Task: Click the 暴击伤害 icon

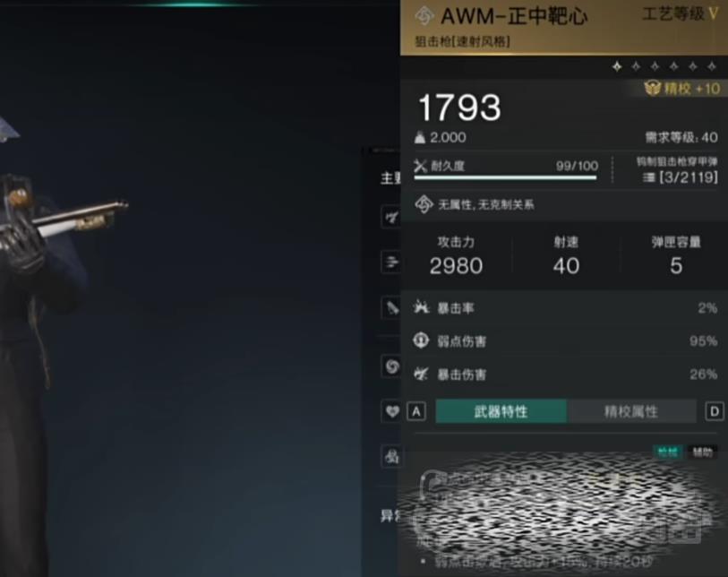Action: (422, 374)
